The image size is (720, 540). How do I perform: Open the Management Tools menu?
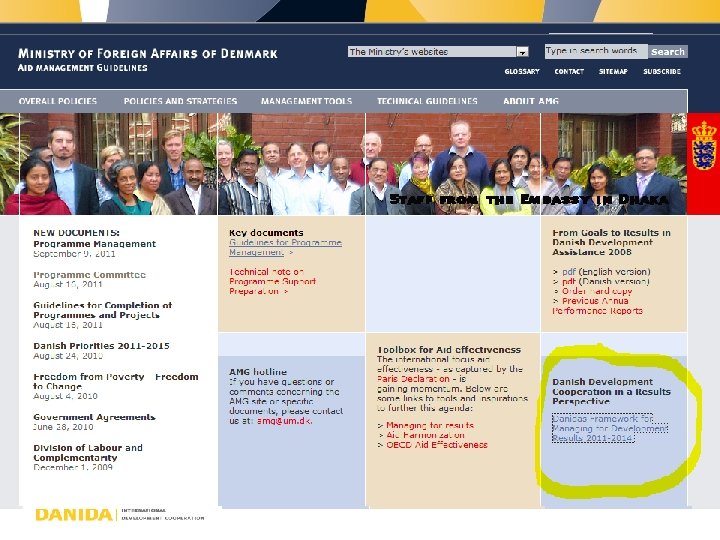[306, 101]
